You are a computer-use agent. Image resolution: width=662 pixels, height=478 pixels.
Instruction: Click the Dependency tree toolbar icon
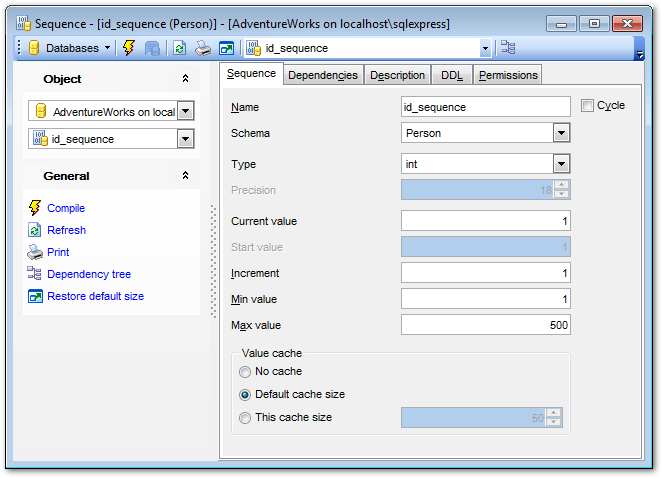(x=509, y=47)
